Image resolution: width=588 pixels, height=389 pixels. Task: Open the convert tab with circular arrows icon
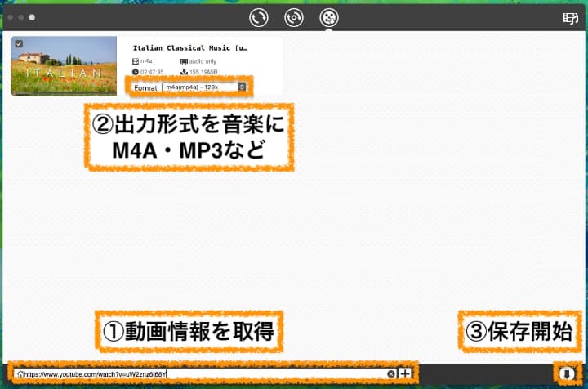click(x=259, y=16)
